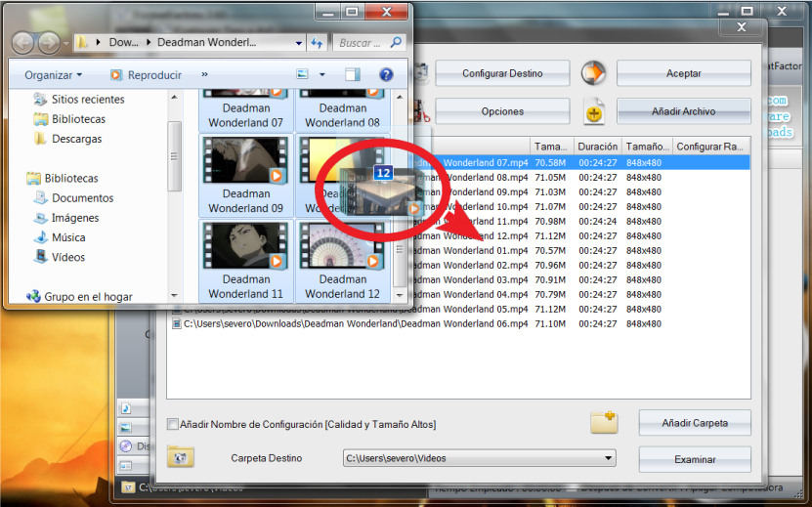Click the Explorer forward navigation arrow
812x507 pixels.
click(49, 42)
